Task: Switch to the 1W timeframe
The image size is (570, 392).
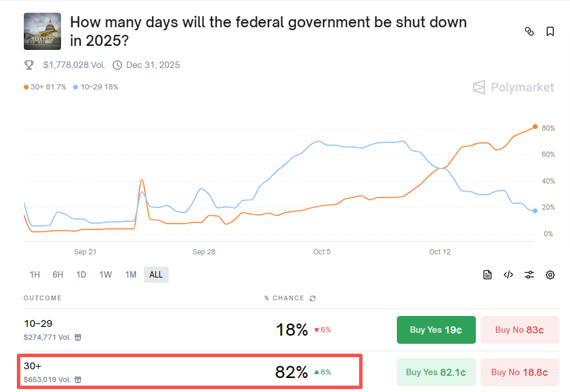Action: (105, 274)
